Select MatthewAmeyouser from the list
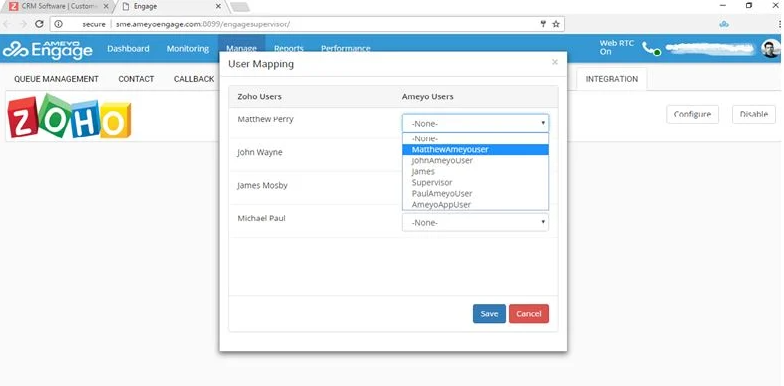784x386 pixels. click(x=475, y=150)
